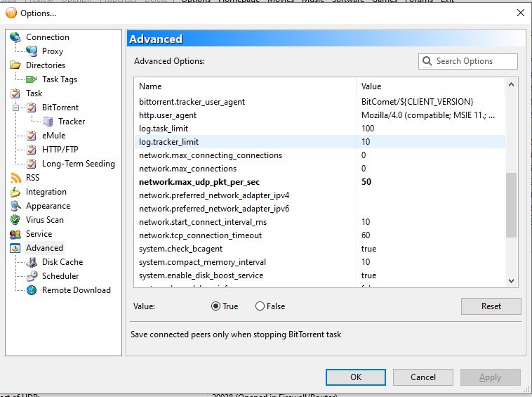Click the Virus Scan shield icon
This screenshot has width=532, height=397.
point(15,220)
